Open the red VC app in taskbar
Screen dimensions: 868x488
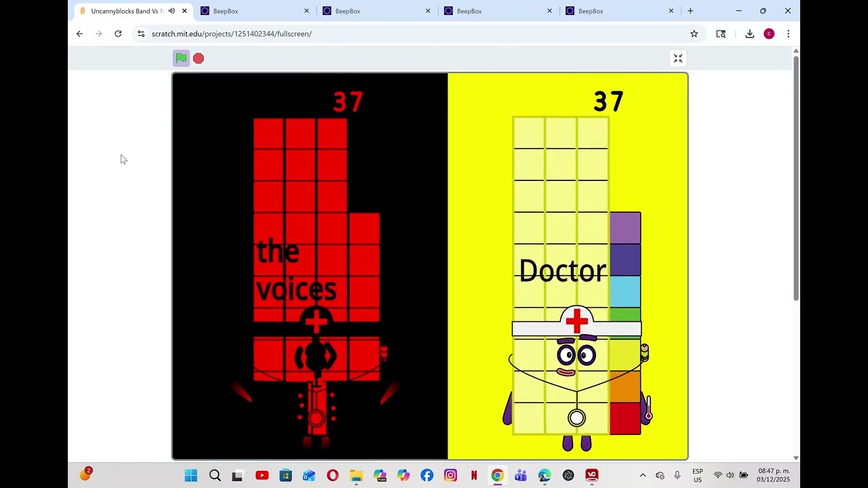tap(591, 476)
